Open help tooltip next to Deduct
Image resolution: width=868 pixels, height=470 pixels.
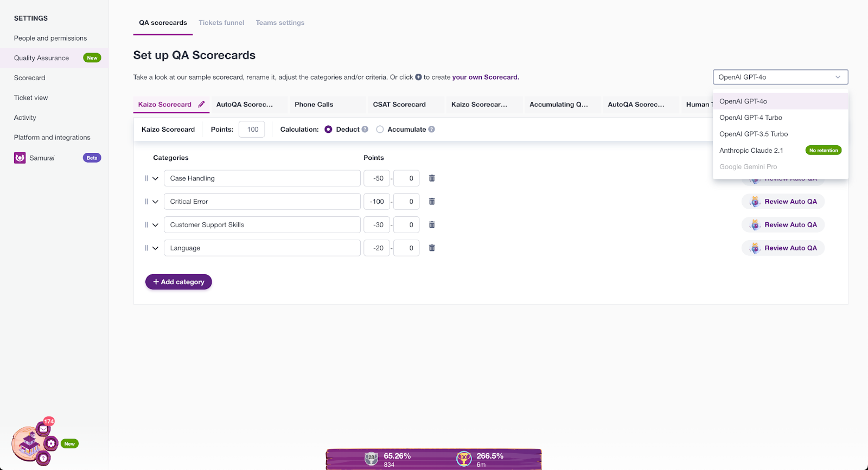365,130
